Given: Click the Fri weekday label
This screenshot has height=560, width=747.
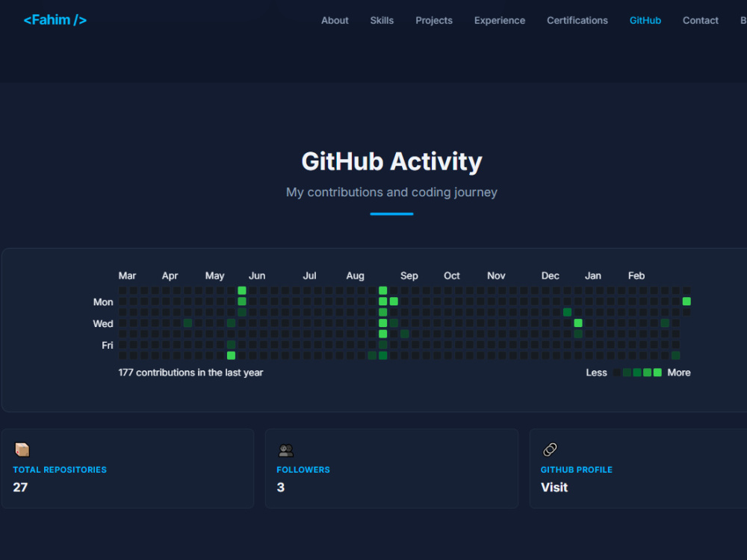Looking at the screenshot, I should [x=107, y=345].
